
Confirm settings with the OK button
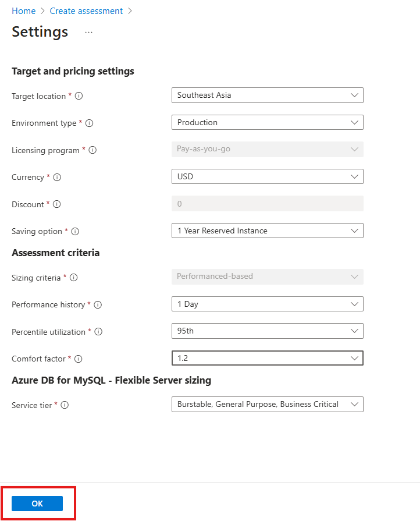coord(37,503)
